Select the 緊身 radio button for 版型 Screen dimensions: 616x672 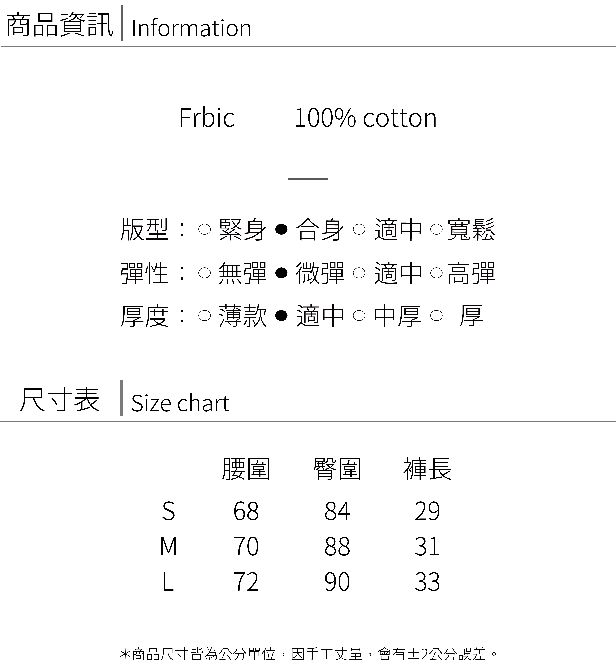[x=204, y=229]
